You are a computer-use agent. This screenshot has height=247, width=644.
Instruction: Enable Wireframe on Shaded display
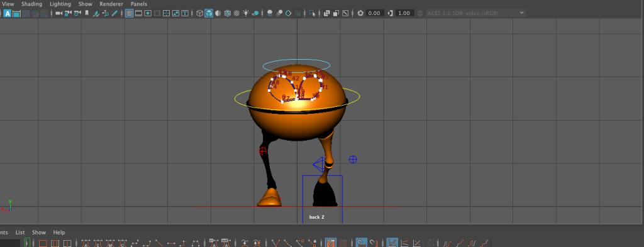(227, 13)
